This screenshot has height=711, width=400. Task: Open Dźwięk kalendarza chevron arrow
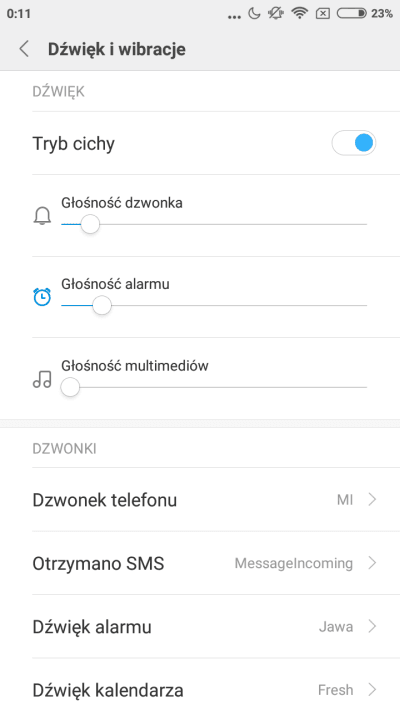372,690
